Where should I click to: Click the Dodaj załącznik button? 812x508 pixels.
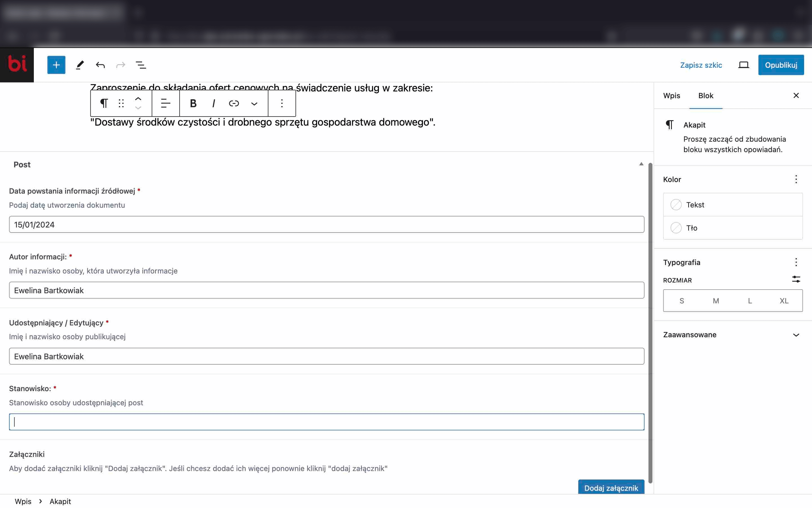(x=611, y=487)
